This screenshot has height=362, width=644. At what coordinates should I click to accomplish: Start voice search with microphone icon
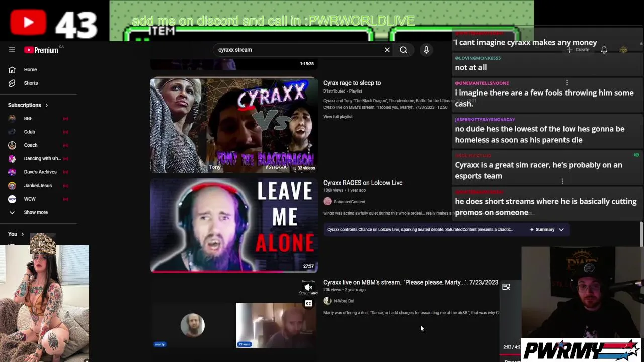[426, 50]
